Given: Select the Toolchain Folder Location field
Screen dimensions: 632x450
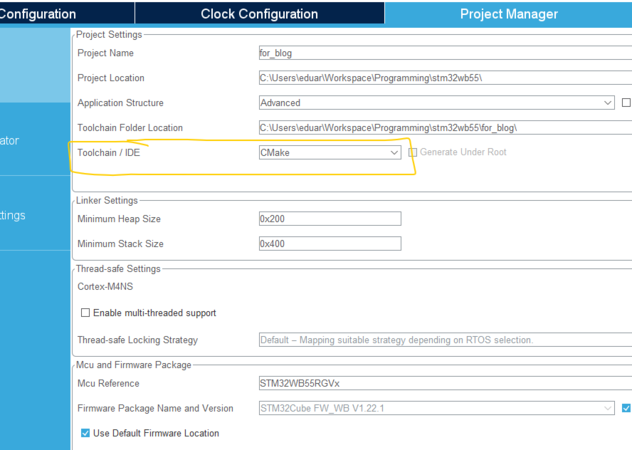Looking at the screenshot, I should (x=445, y=128).
